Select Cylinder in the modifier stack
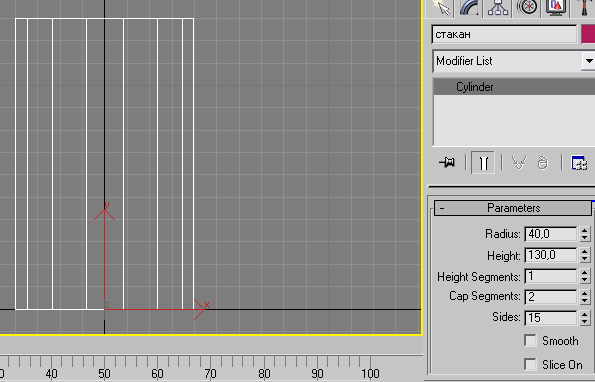Image resolution: width=595 pixels, height=382 pixels. (514, 87)
